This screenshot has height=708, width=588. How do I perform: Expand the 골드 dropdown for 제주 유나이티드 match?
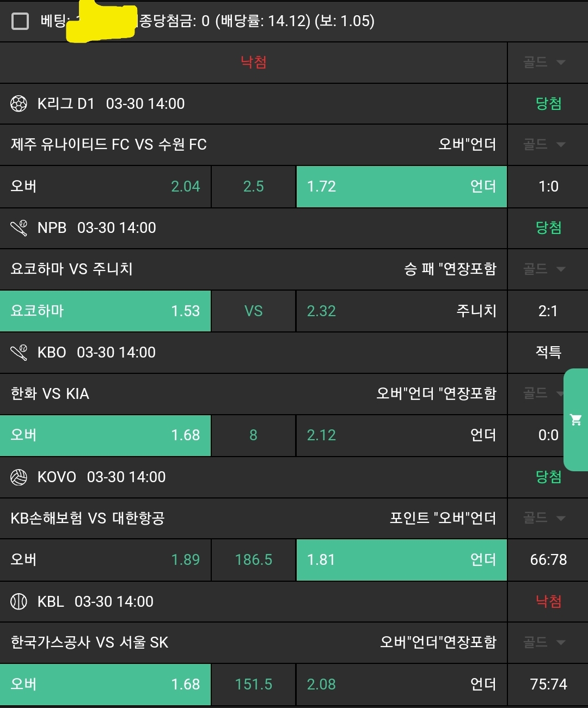pyautogui.click(x=545, y=144)
